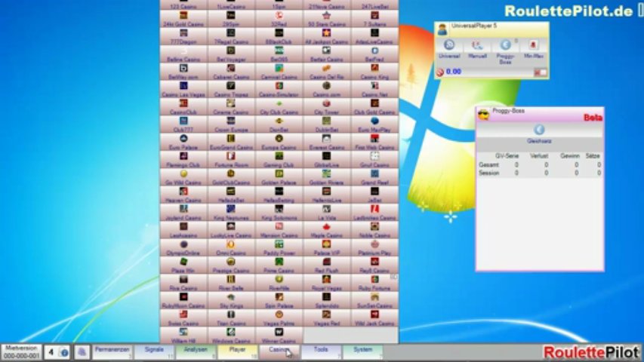Screen dimensions: 644x362
Task: Expand the Tools menu
Action: pyautogui.click(x=321, y=351)
